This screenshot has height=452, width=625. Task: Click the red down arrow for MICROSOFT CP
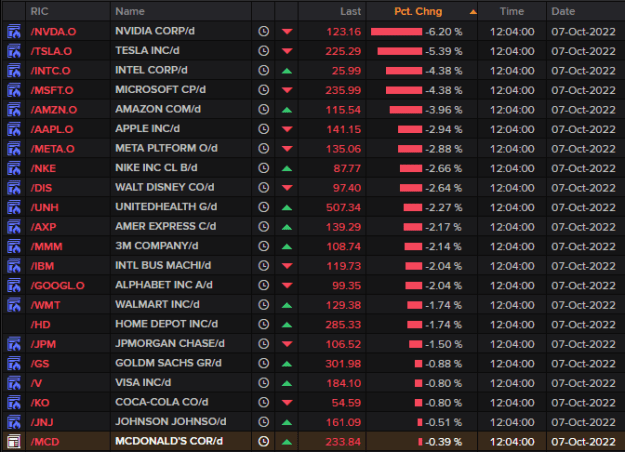(287, 90)
